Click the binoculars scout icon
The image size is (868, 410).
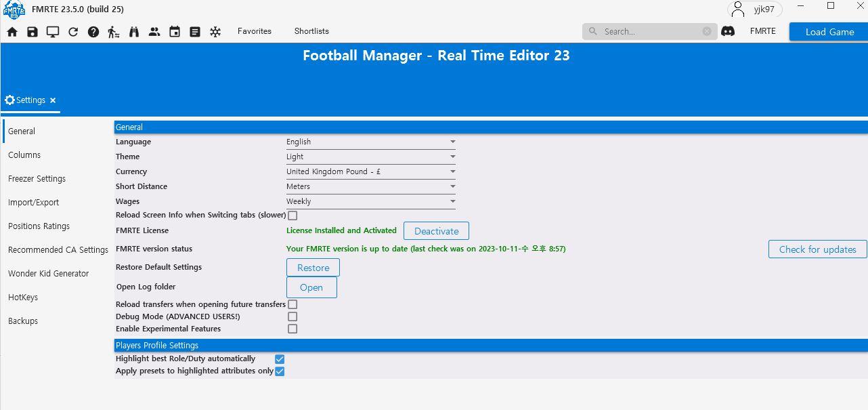pos(134,32)
